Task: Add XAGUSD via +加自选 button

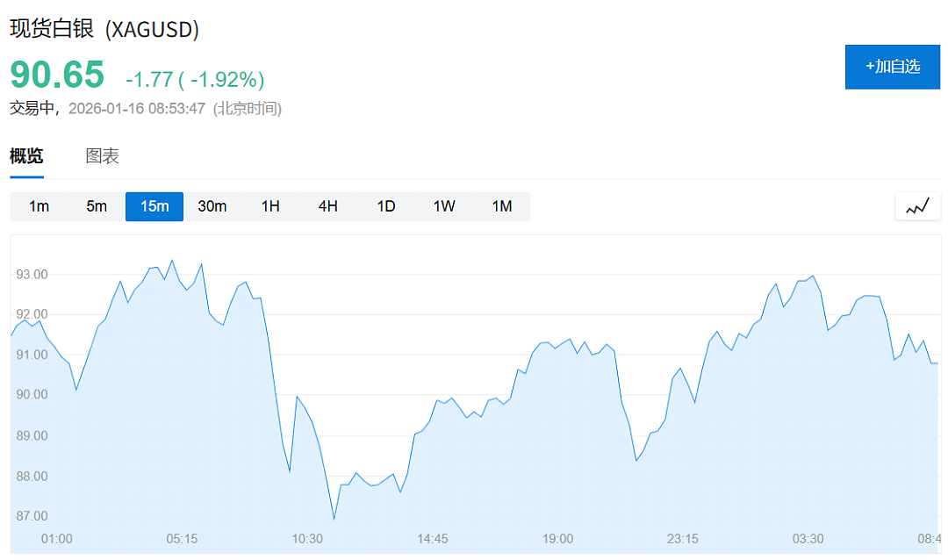Action: [x=893, y=67]
